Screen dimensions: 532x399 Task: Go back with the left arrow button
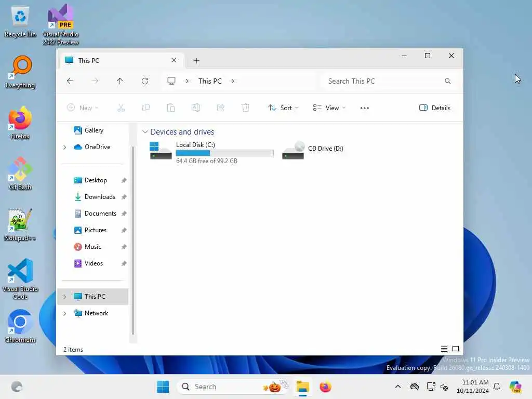tap(70, 81)
